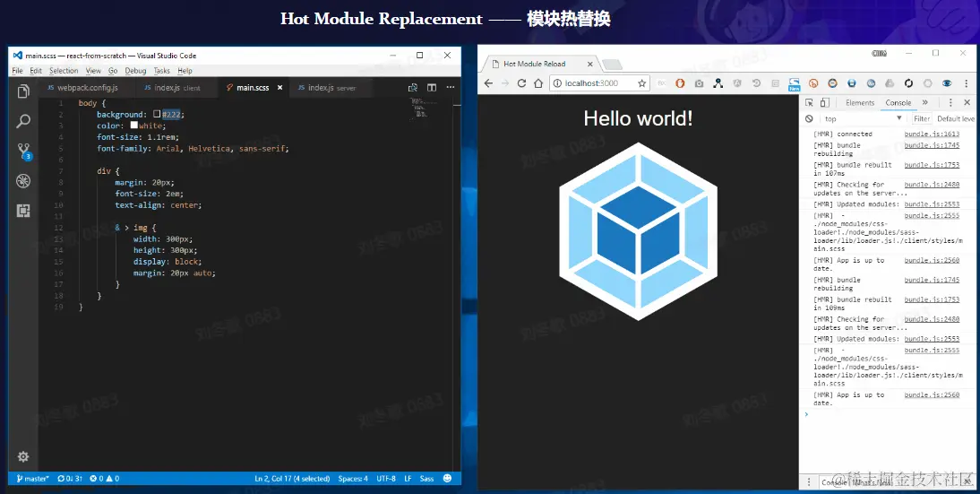Image resolution: width=980 pixels, height=494 pixels.
Task: Open the Search view in VS Code
Action: tap(23, 121)
